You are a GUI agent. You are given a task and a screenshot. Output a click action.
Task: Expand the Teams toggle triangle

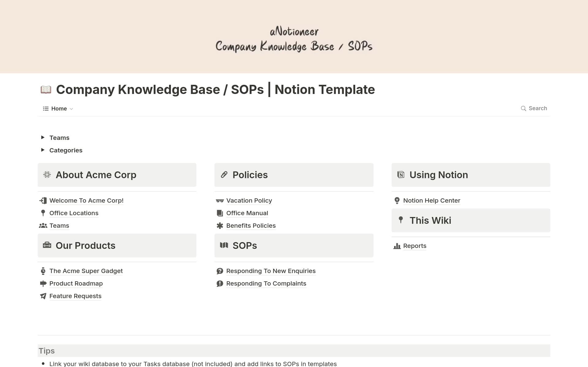coord(43,137)
